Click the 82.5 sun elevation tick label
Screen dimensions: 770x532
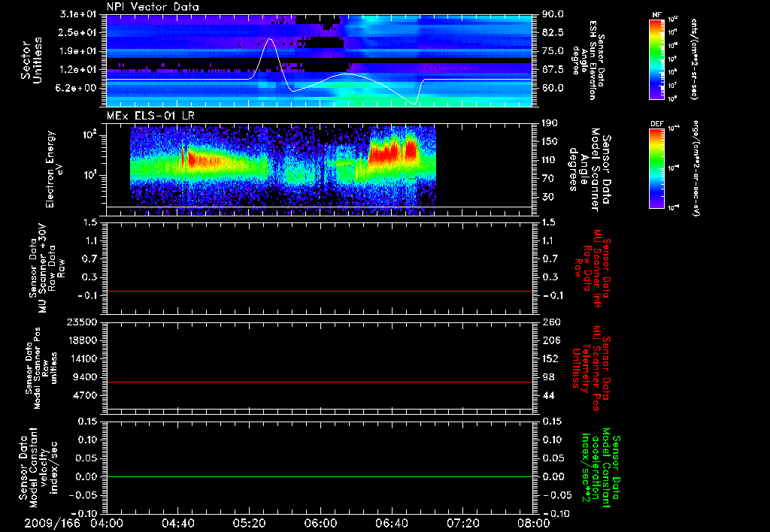tap(553, 32)
